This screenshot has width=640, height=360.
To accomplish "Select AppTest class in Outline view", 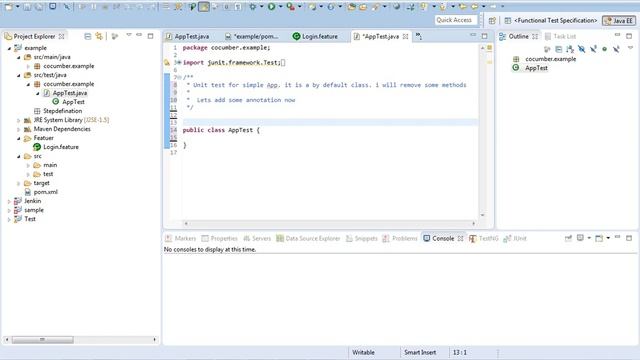I will click(x=536, y=68).
